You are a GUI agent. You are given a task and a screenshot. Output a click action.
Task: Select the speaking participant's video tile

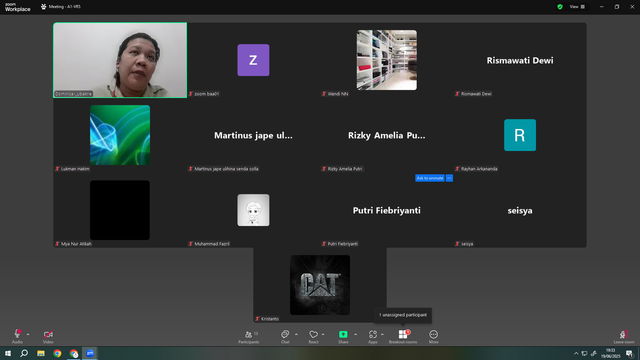pos(120,60)
